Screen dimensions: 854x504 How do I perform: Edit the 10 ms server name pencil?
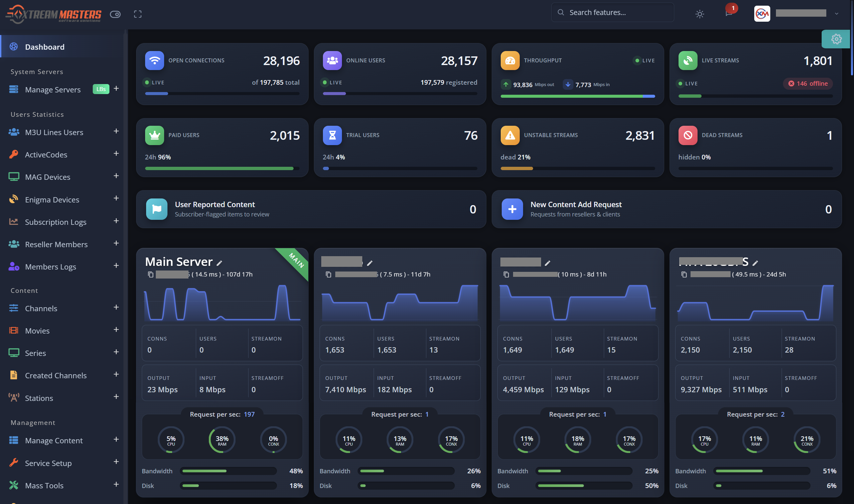pos(547,263)
